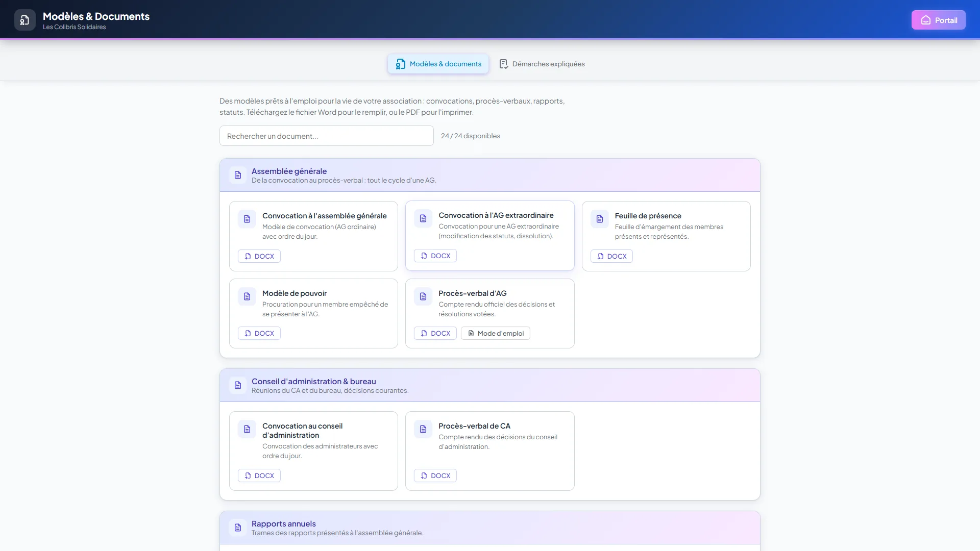Click the Procès-verbal d'AG card title

click(472, 293)
